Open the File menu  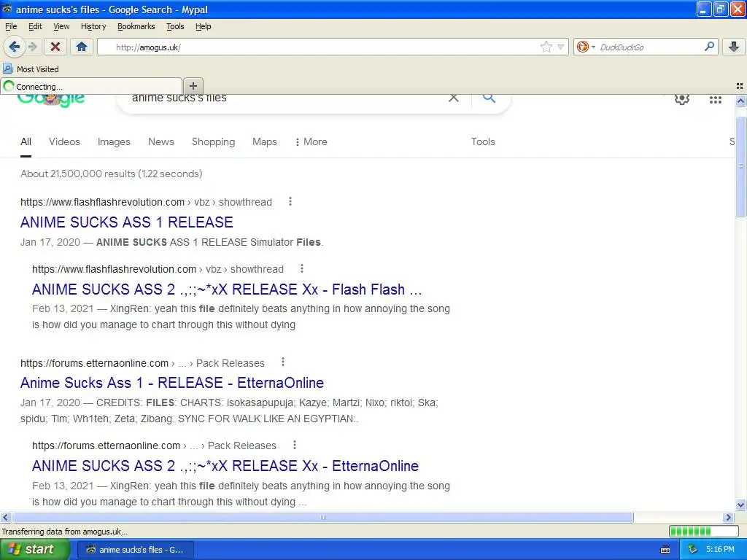pos(11,26)
